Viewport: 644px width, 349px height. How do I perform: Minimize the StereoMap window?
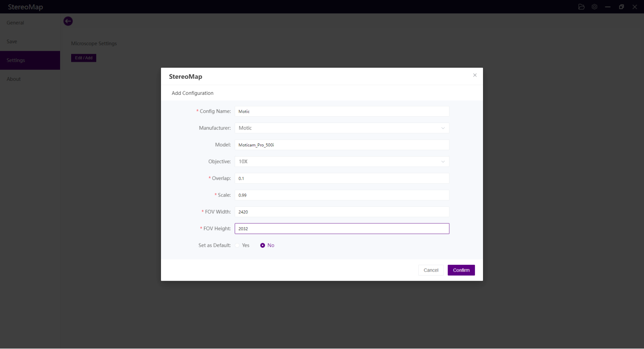(608, 7)
